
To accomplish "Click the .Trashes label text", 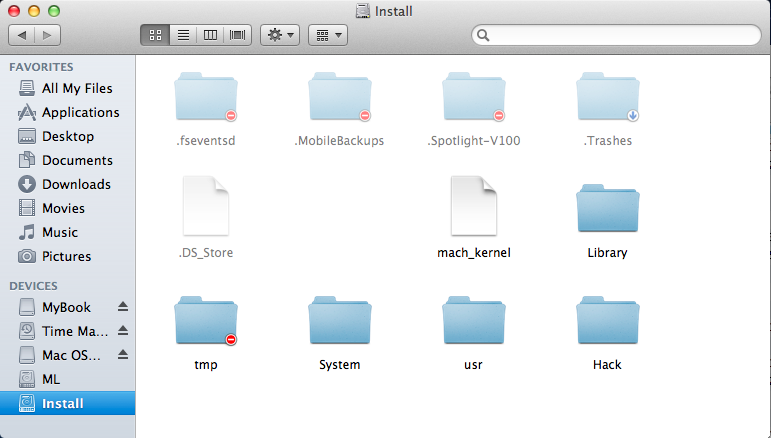I will (x=608, y=141).
